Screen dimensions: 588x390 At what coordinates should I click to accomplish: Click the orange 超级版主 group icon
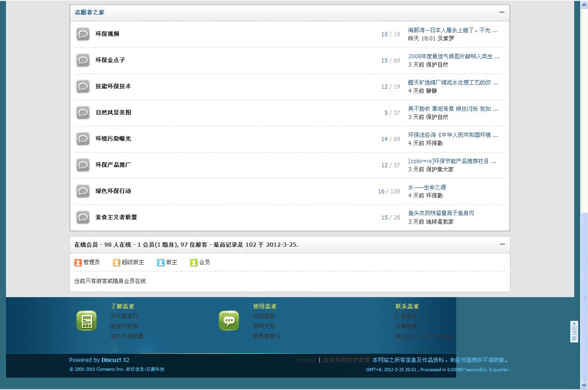pos(116,262)
